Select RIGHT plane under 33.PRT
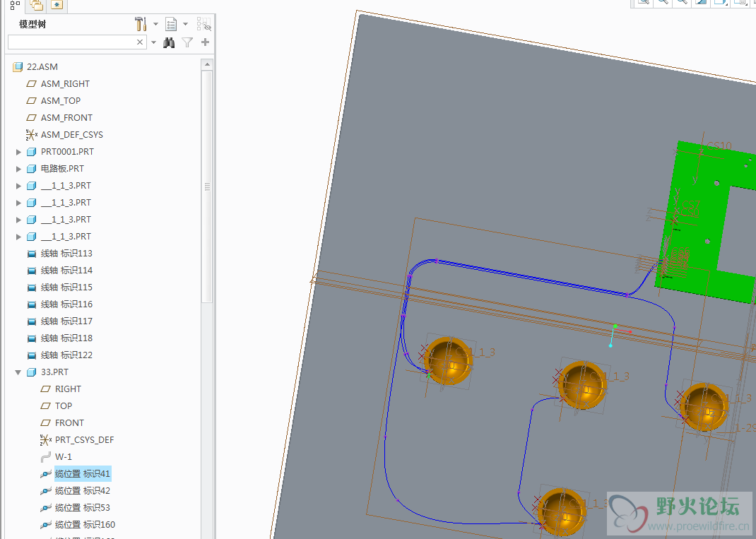The height and width of the screenshot is (539, 756). coord(68,389)
